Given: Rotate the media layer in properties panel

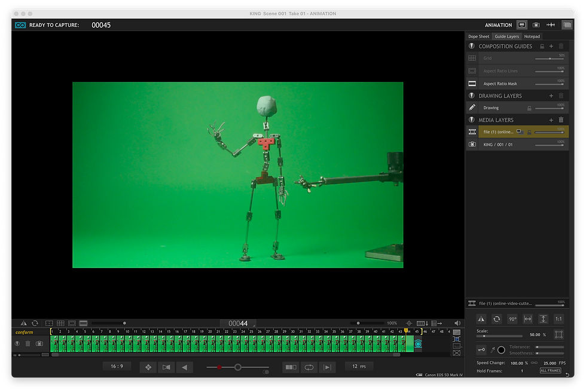Looking at the screenshot, I should pos(497,319).
